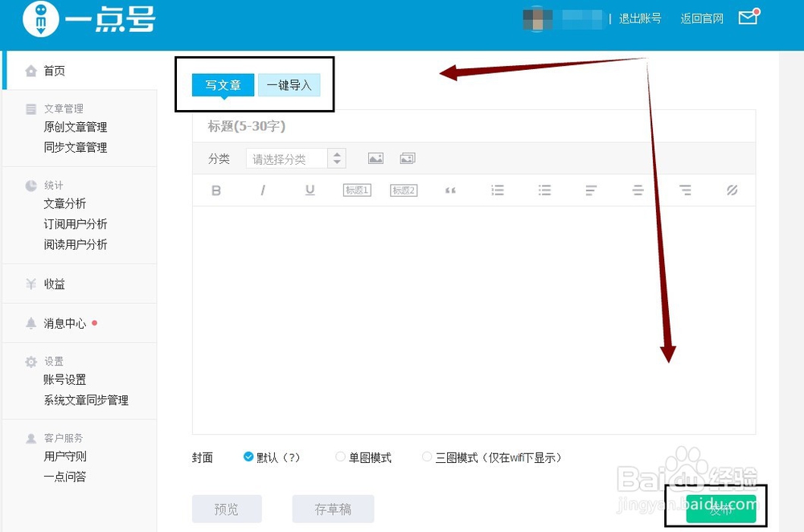The image size is (804, 532).
Task: Insert a blockquote using the quote icon
Action: point(450,190)
